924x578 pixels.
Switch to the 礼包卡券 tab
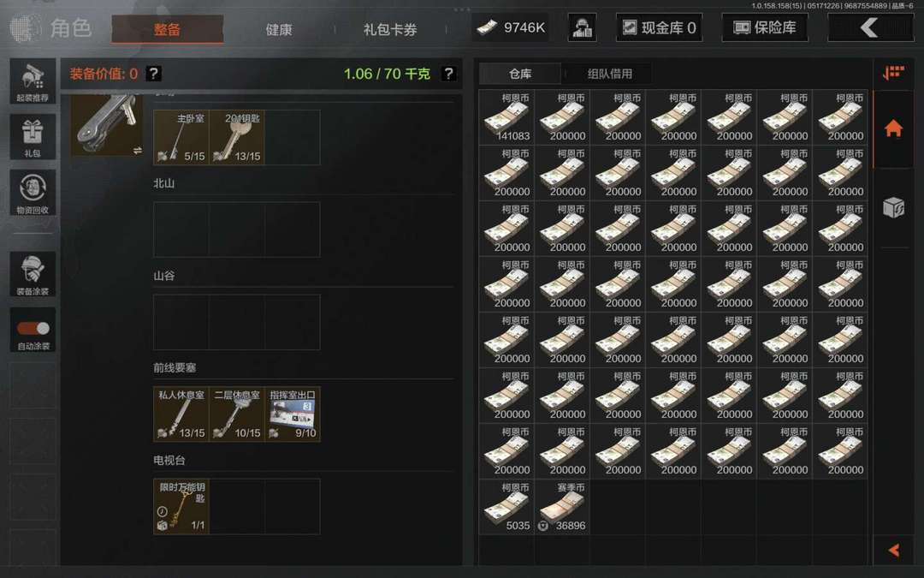tap(390, 29)
